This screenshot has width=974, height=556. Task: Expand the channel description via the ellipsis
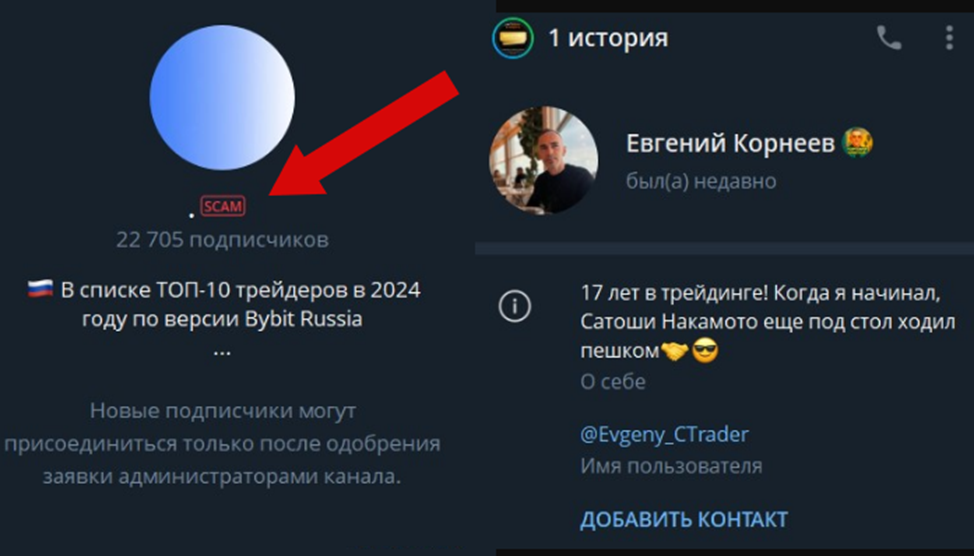click(222, 351)
